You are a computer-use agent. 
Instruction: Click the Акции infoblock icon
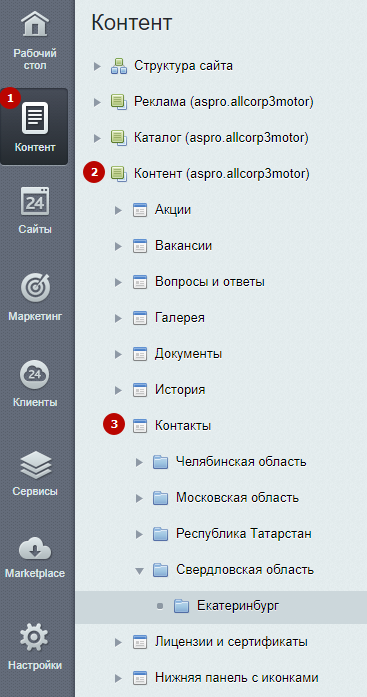coord(140,210)
